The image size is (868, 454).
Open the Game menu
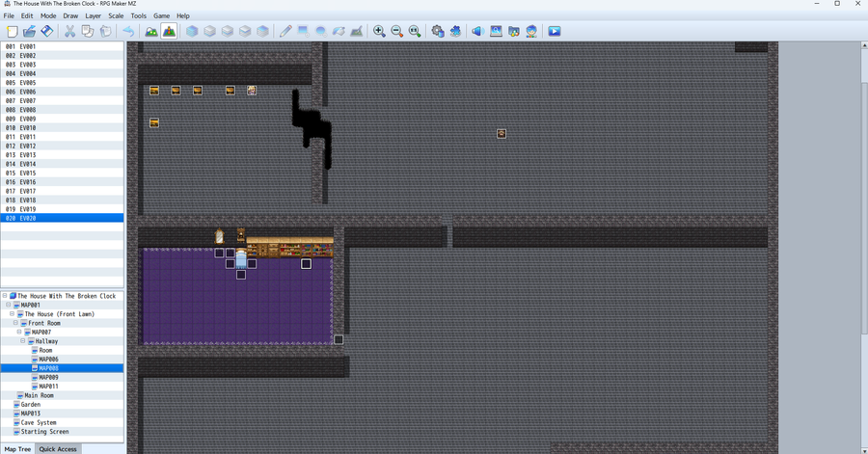[162, 16]
